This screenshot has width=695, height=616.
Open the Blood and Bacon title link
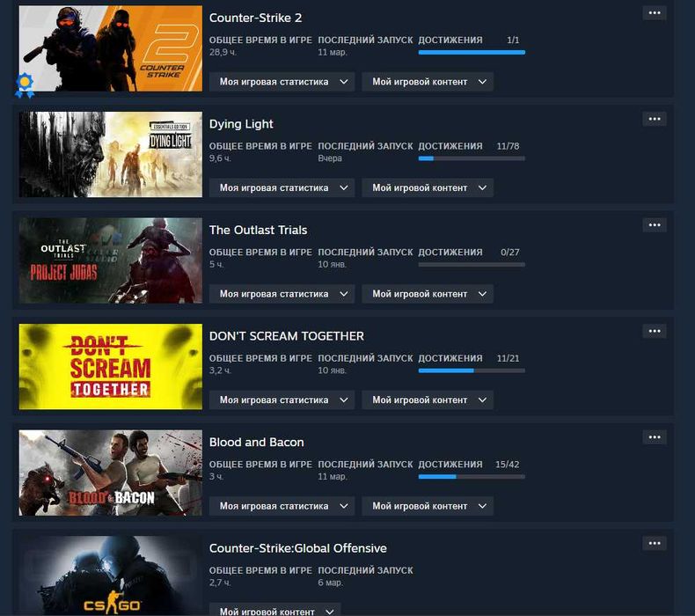point(257,442)
